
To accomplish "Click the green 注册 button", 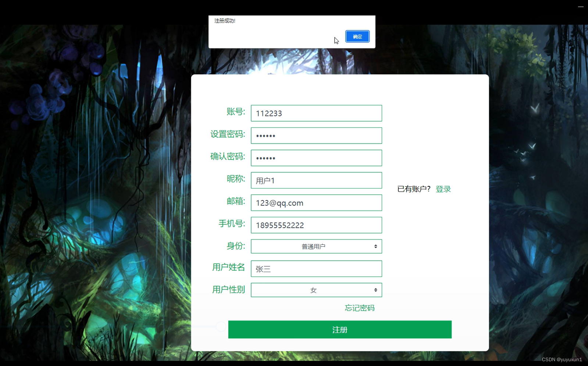I will (340, 330).
